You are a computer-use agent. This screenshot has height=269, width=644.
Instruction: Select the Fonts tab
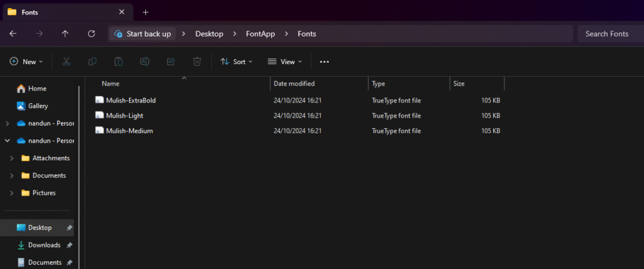point(68,13)
